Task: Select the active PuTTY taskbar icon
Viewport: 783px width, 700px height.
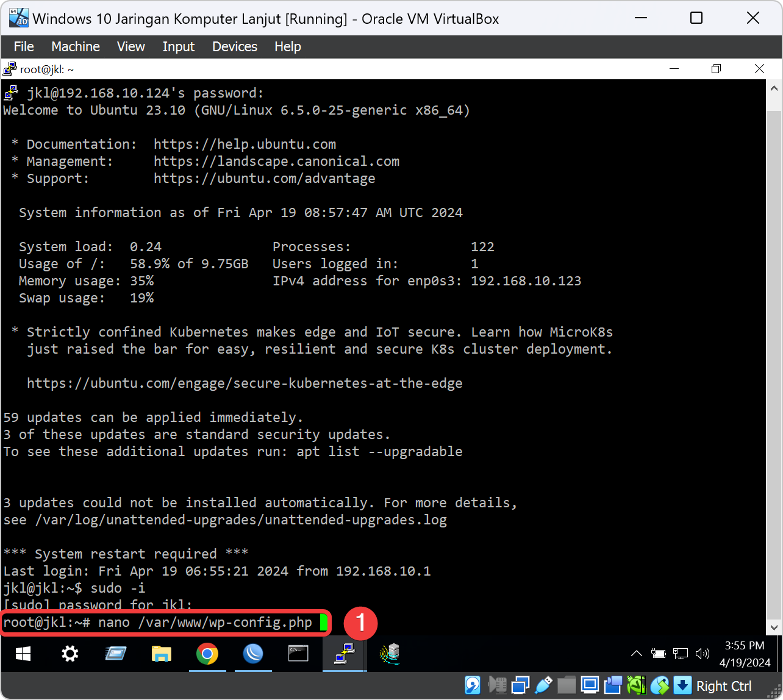Action: point(344,654)
